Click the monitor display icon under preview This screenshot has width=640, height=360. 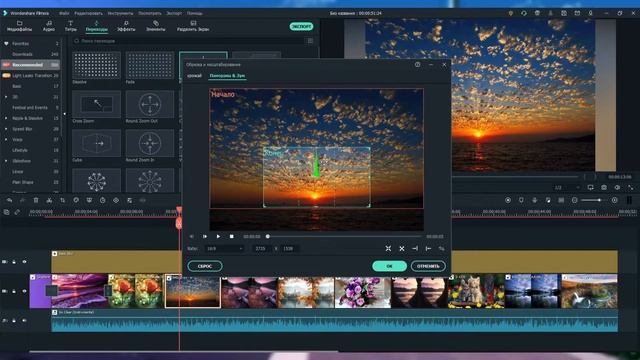(x=591, y=187)
